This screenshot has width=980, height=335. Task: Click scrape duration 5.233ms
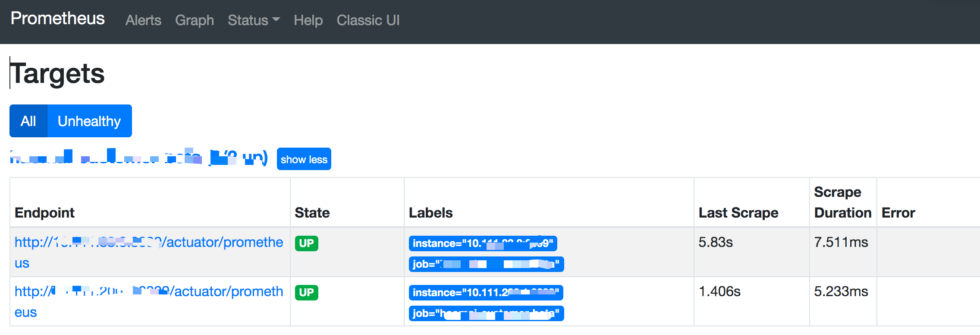click(x=841, y=291)
